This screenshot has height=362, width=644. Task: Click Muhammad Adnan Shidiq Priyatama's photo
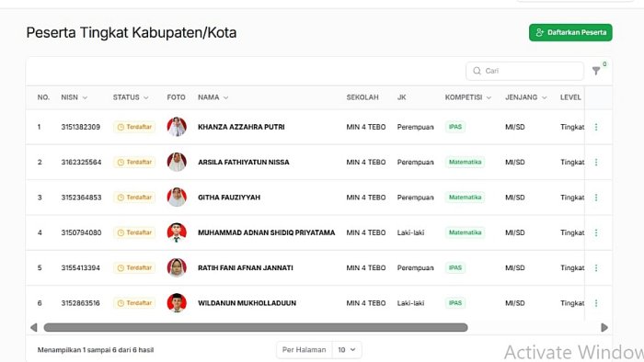(177, 232)
